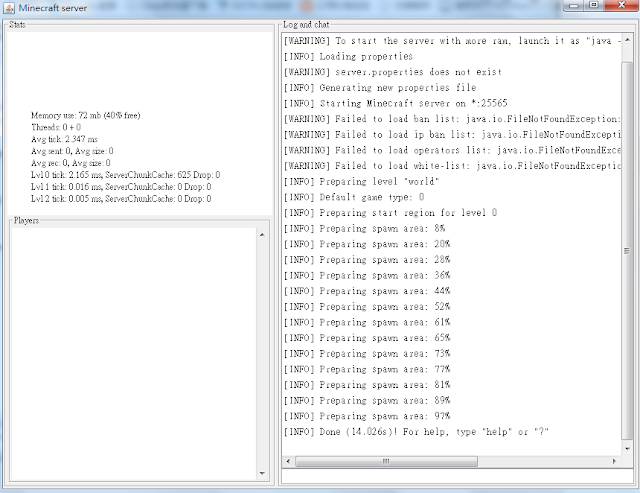Viewport: 640px width, 493px height.
Task: Click the 'Lvl 1 tick: 0.016 ms' stat line
Action: [121, 187]
